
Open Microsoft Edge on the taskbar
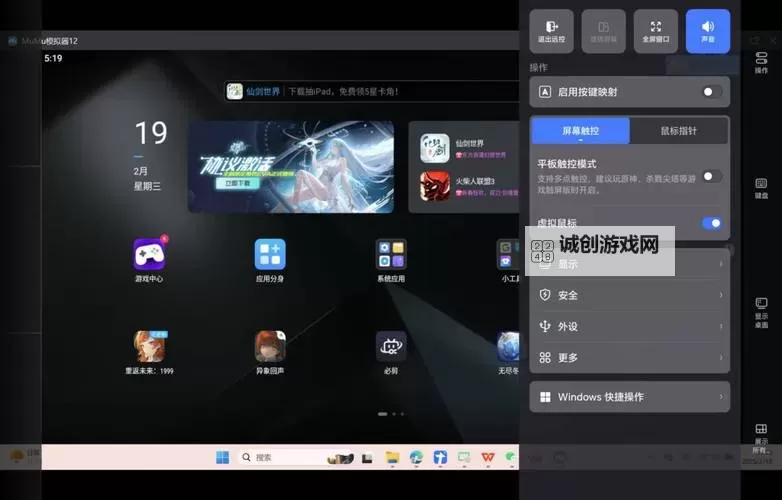[416, 457]
